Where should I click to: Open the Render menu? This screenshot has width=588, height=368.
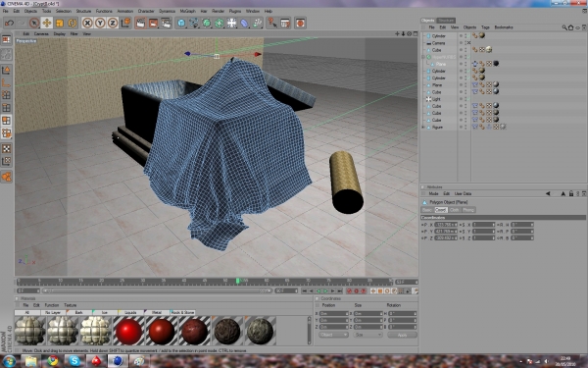pos(218,11)
